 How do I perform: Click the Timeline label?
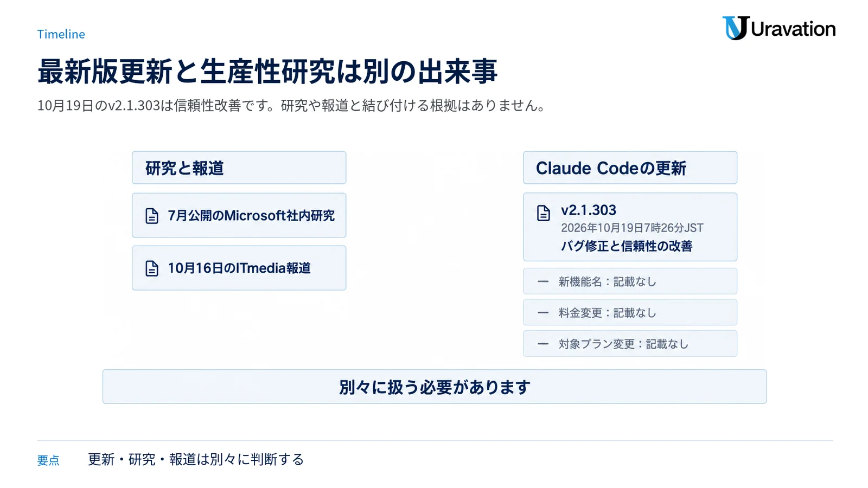tap(61, 34)
